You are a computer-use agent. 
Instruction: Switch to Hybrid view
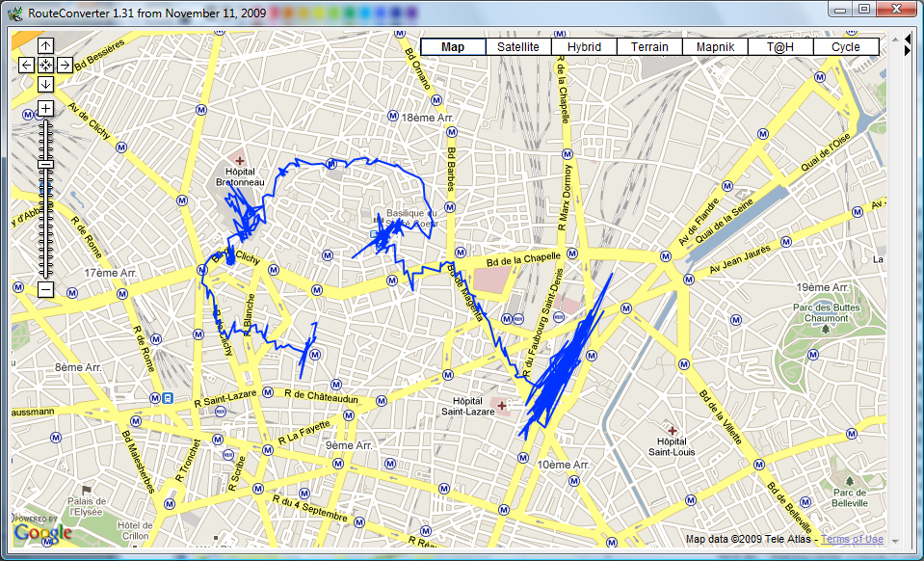(584, 47)
